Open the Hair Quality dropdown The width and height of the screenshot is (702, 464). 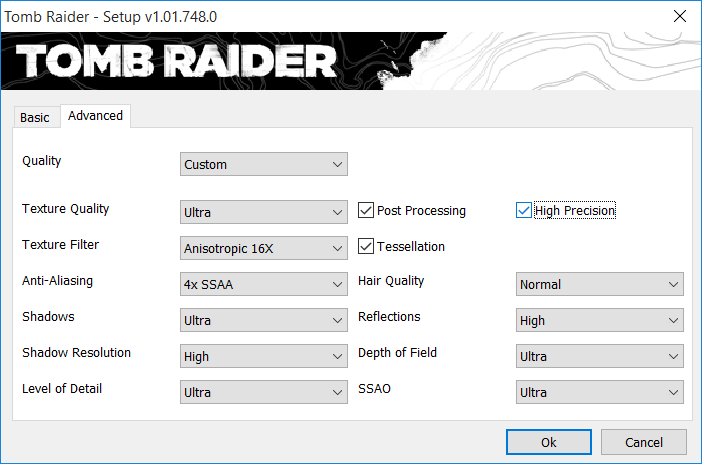pos(599,284)
